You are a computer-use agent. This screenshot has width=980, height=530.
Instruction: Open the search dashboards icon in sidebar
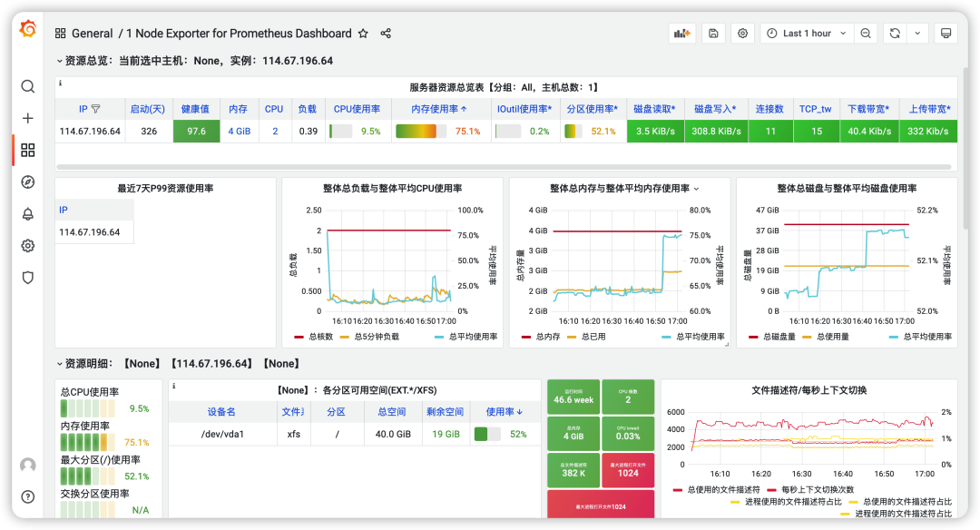coord(27,86)
